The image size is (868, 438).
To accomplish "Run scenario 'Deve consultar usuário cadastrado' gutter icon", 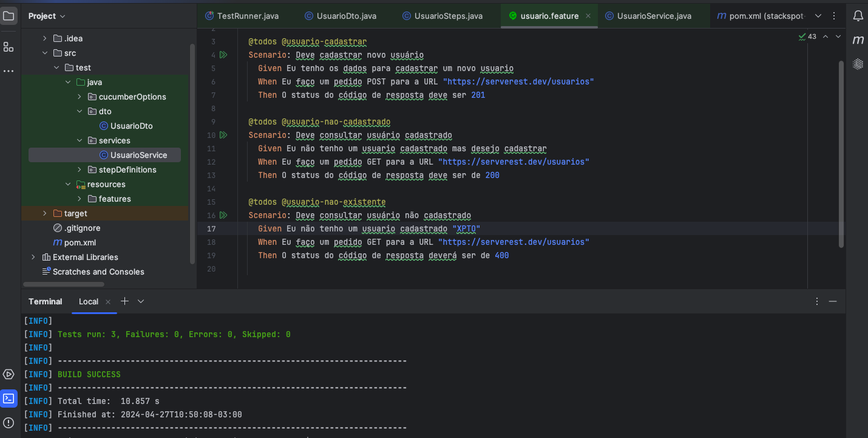I will click(x=223, y=135).
